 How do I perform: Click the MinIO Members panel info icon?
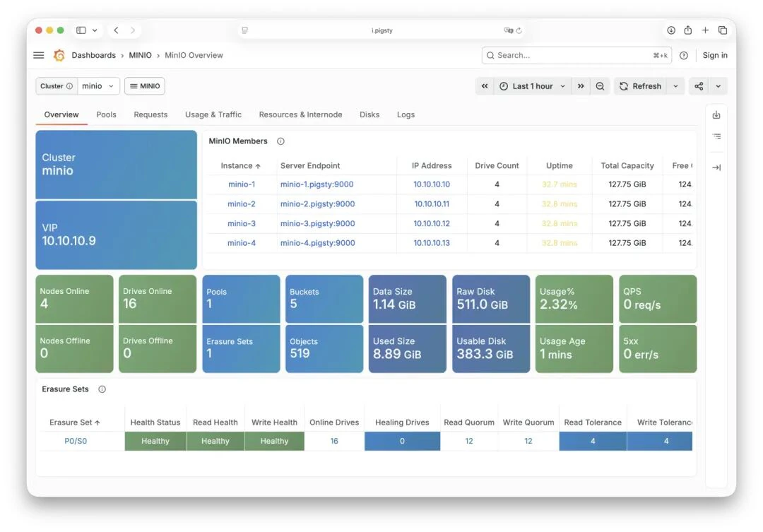pyautogui.click(x=280, y=141)
